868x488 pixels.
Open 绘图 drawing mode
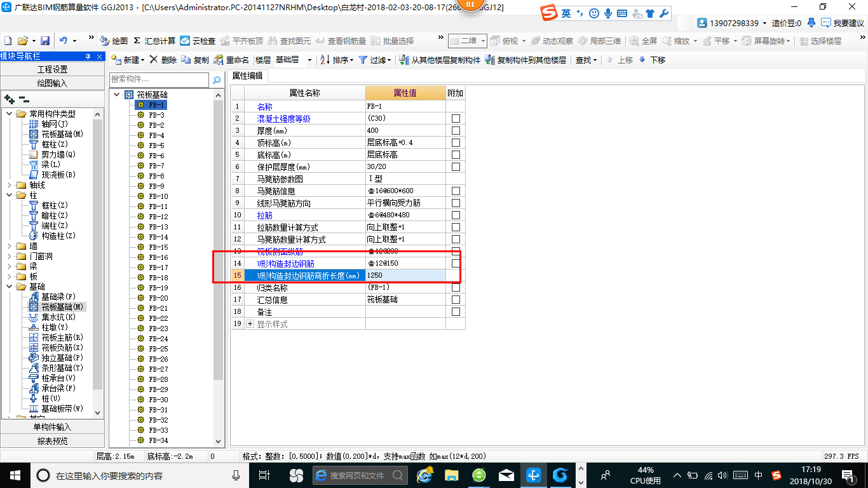[114, 41]
